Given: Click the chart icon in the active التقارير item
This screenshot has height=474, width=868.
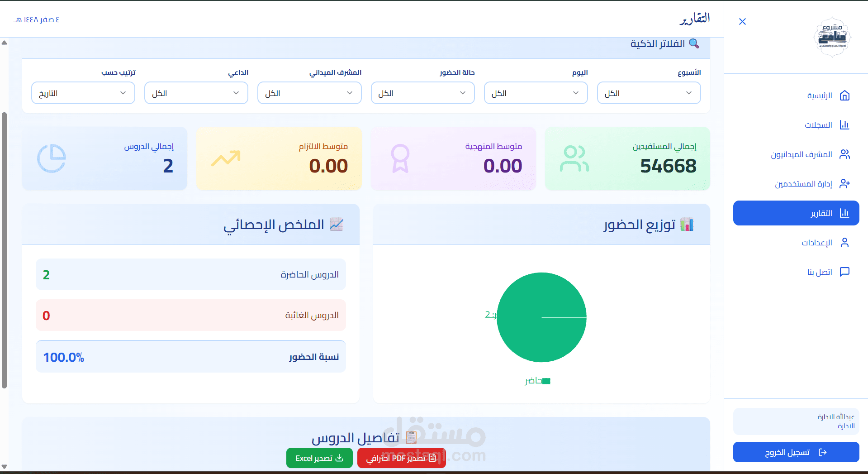Looking at the screenshot, I should (x=844, y=213).
